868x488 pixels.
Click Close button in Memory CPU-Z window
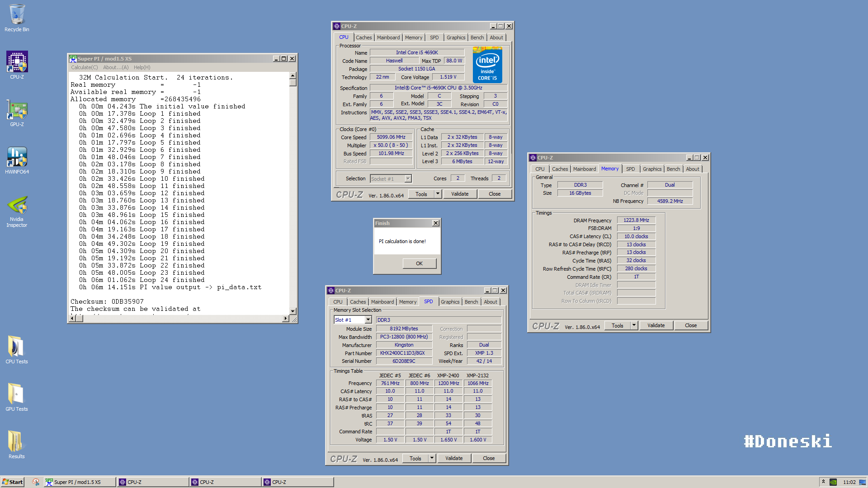coord(691,325)
